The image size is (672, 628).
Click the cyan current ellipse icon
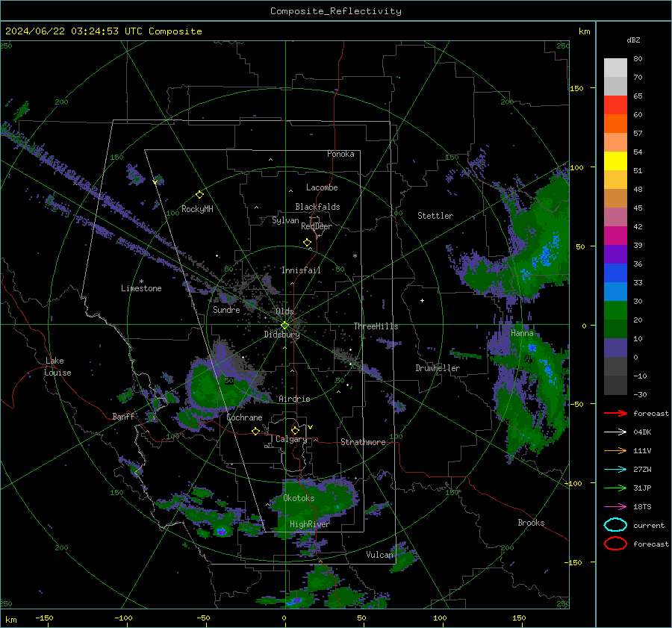[x=615, y=525]
